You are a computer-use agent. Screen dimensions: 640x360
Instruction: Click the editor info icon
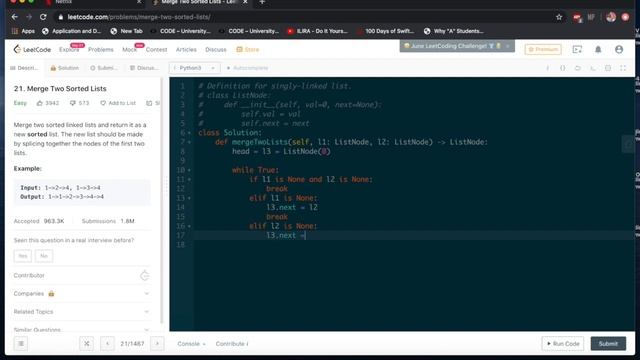point(548,68)
